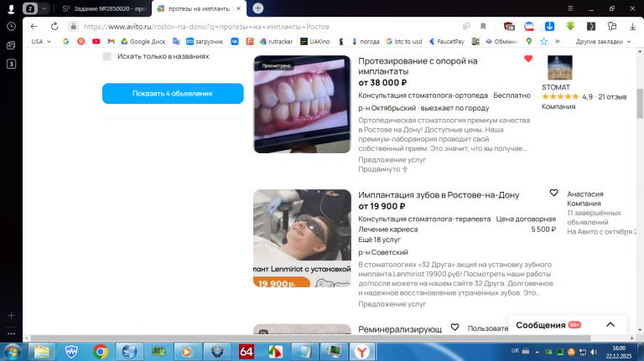
Task: Open btc to usd bookmark
Action: click(x=404, y=41)
